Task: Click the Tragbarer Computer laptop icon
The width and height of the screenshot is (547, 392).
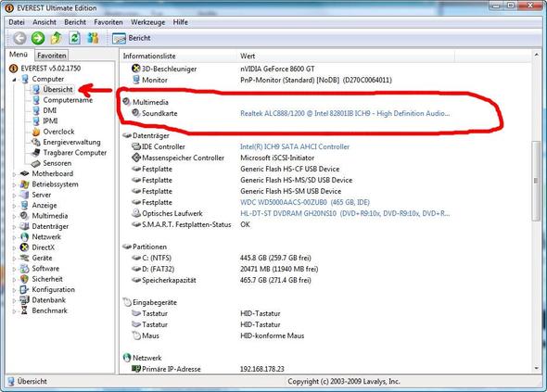Action: [x=36, y=152]
